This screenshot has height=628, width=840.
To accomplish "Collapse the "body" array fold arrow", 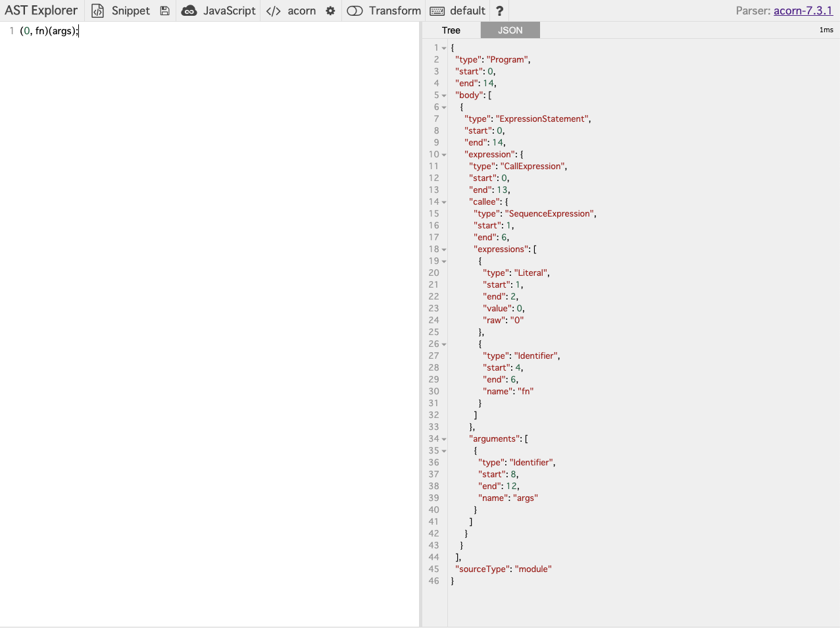I will click(444, 95).
